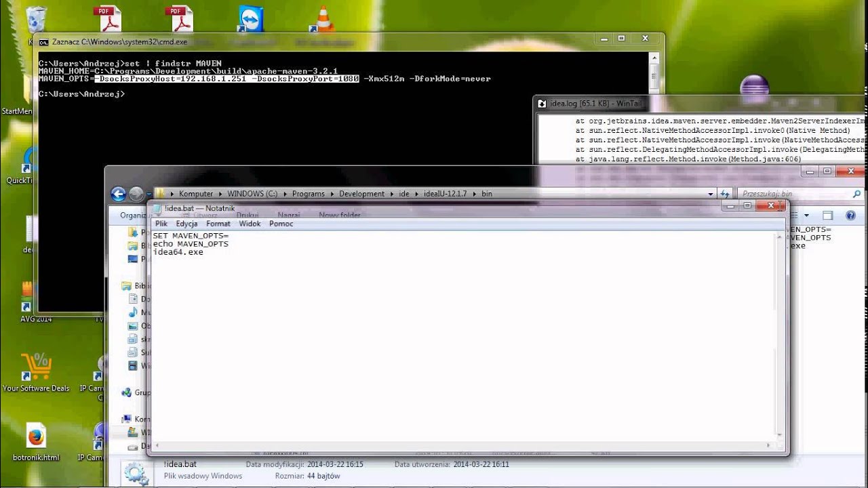Select the Documents library icon in sidebar

(x=134, y=299)
